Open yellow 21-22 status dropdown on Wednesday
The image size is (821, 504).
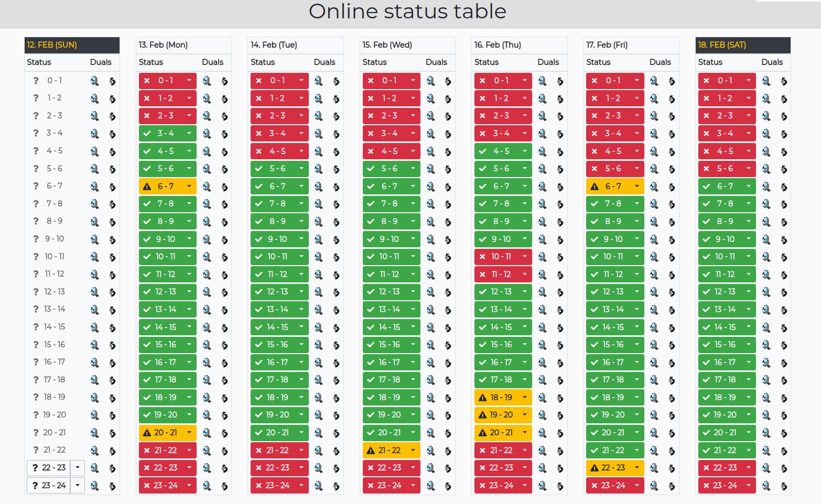pyautogui.click(x=413, y=451)
